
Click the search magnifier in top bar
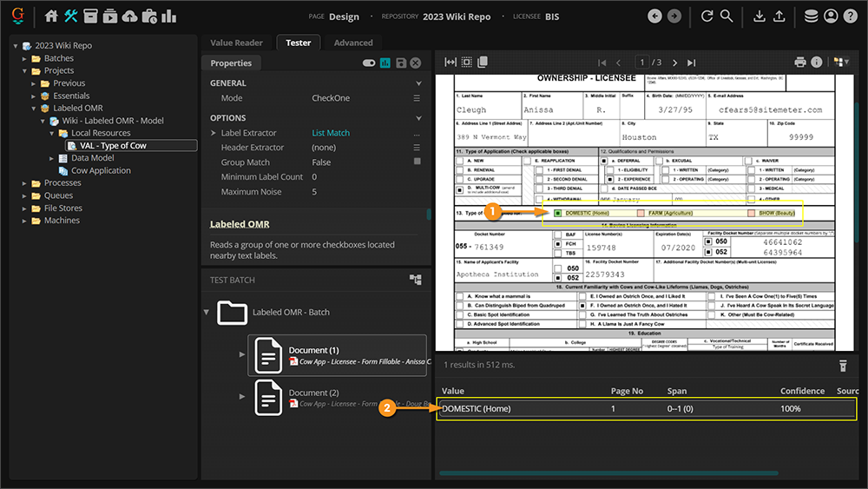[x=727, y=17]
